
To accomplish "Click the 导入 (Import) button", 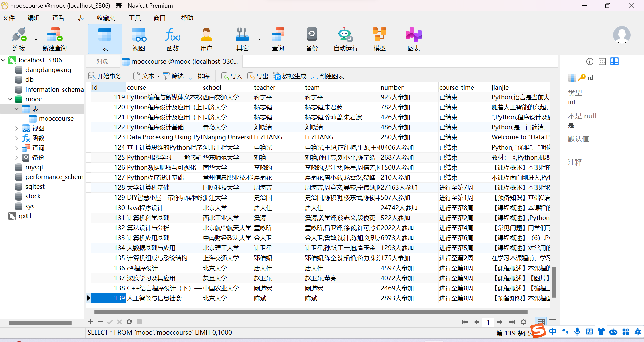I will click(231, 76).
